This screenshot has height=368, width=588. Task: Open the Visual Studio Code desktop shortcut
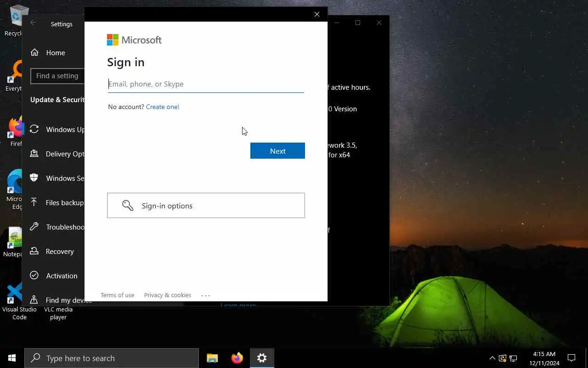(19, 301)
